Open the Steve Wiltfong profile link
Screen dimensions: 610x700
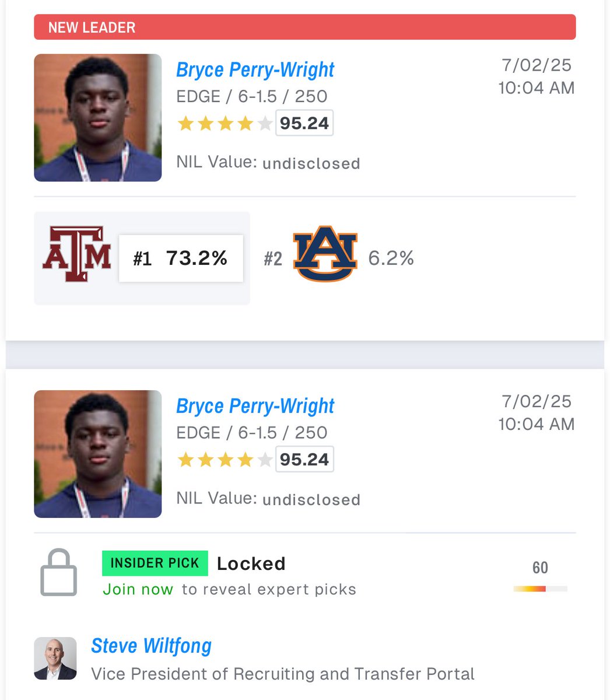151,646
